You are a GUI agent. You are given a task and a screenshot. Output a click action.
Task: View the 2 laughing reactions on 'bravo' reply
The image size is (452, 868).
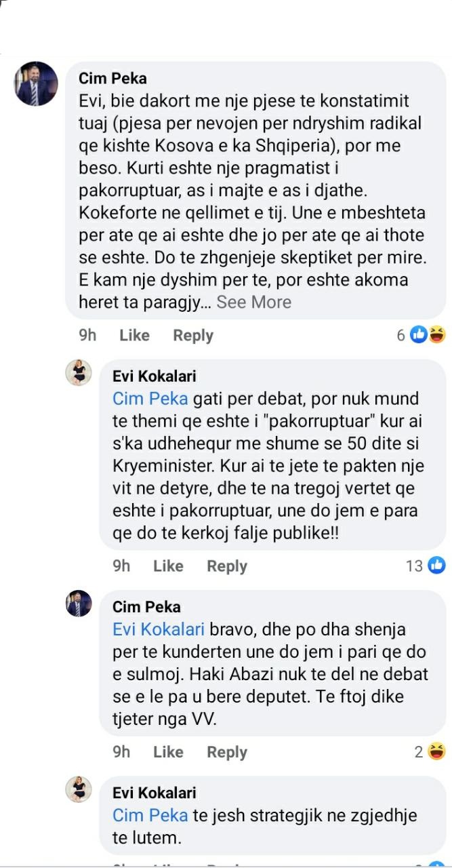(x=430, y=751)
